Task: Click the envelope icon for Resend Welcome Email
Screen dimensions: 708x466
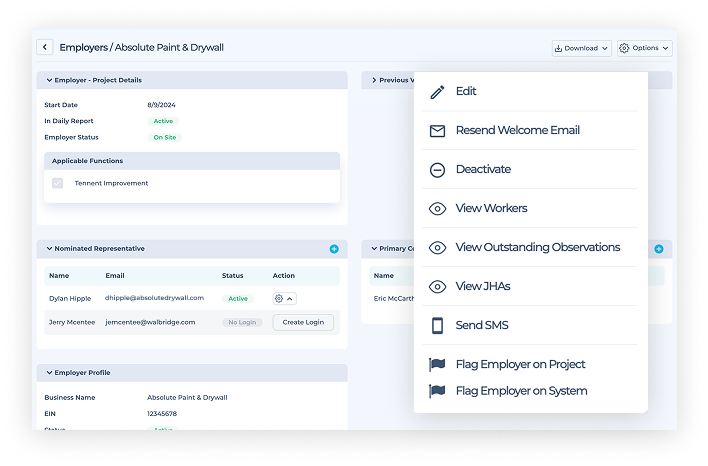Action: (437, 131)
